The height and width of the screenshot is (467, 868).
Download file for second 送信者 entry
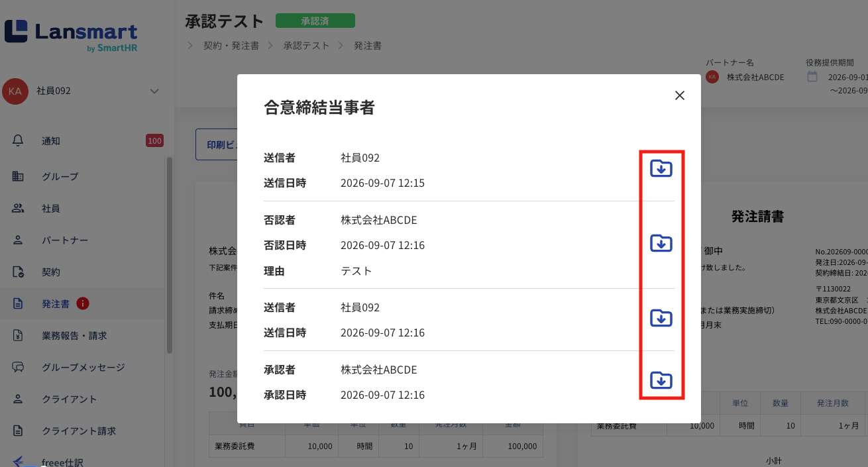[x=661, y=319]
